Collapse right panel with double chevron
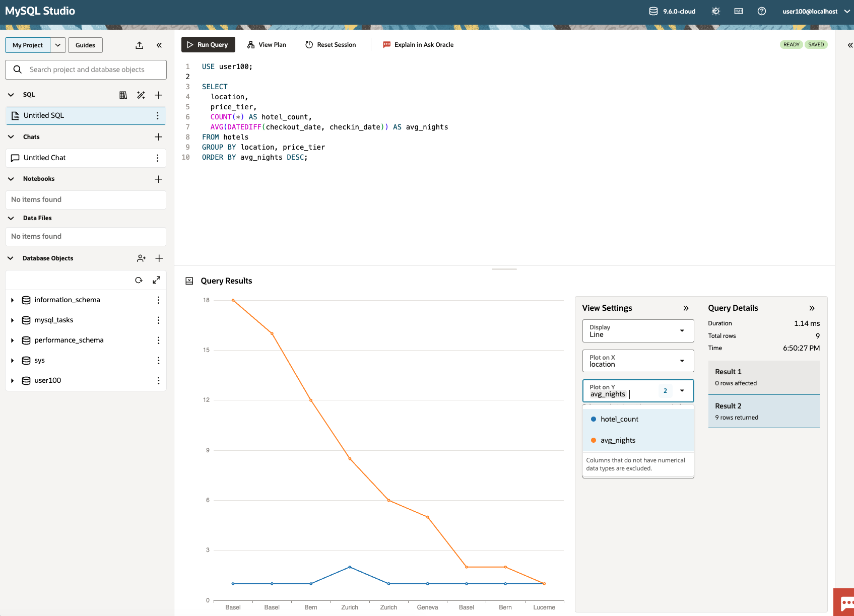Screen dimensions: 854x616 [850, 45]
